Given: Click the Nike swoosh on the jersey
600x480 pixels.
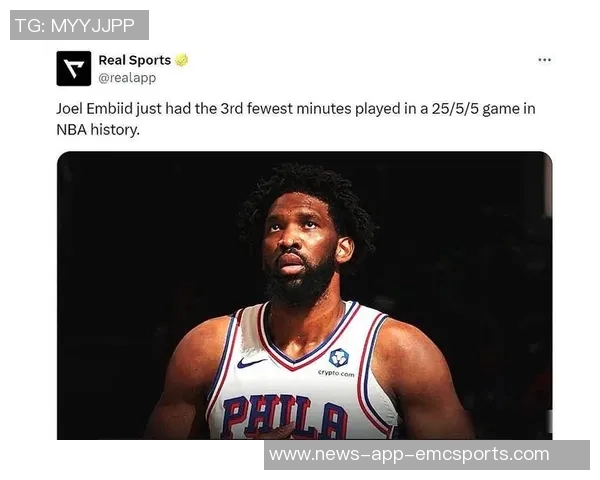Looking at the screenshot, I should 250,362.
